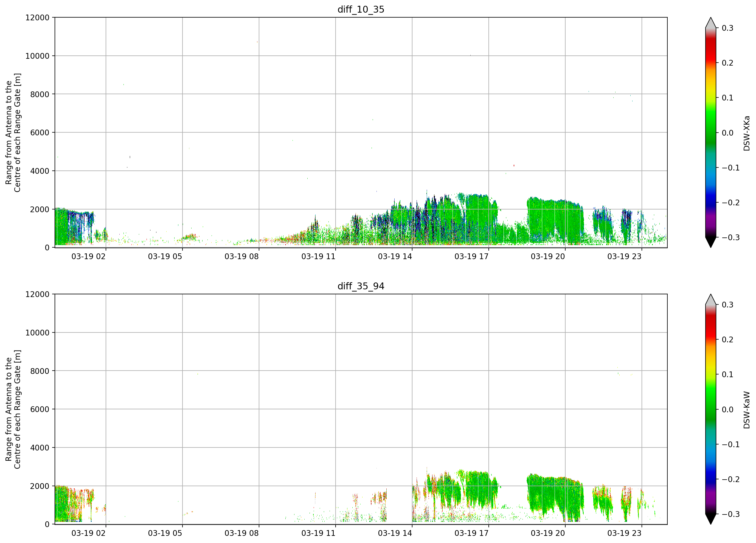Image resolution: width=756 pixels, height=543 pixels.
Task: Click the "2000" y-tick of diff_35_94 plot
Action: (40, 486)
